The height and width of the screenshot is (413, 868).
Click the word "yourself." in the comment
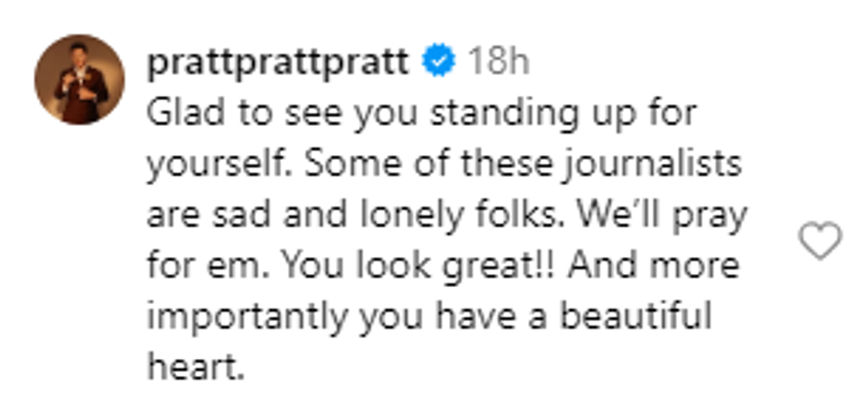[x=205, y=165]
